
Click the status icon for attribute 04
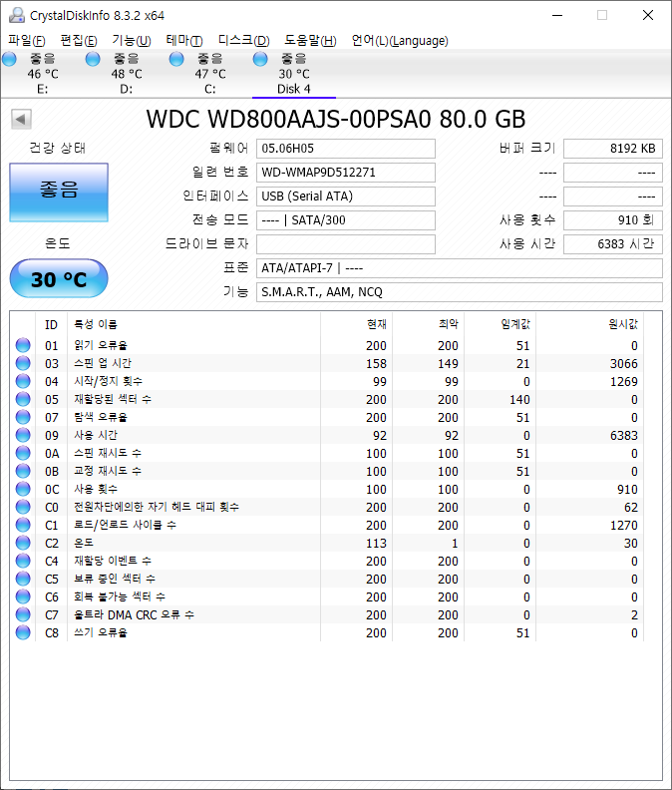pyautogui.click(x=23, y=381)
